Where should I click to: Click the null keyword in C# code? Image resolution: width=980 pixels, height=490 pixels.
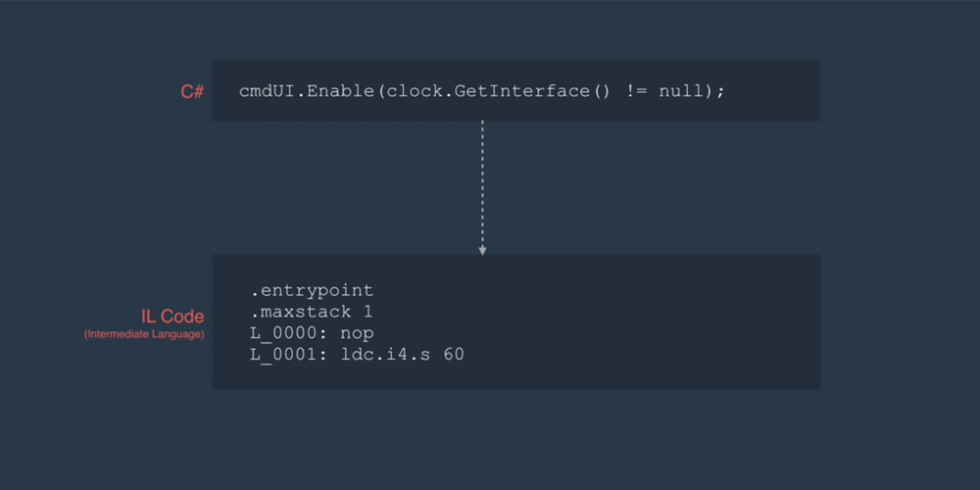point(681,91)
